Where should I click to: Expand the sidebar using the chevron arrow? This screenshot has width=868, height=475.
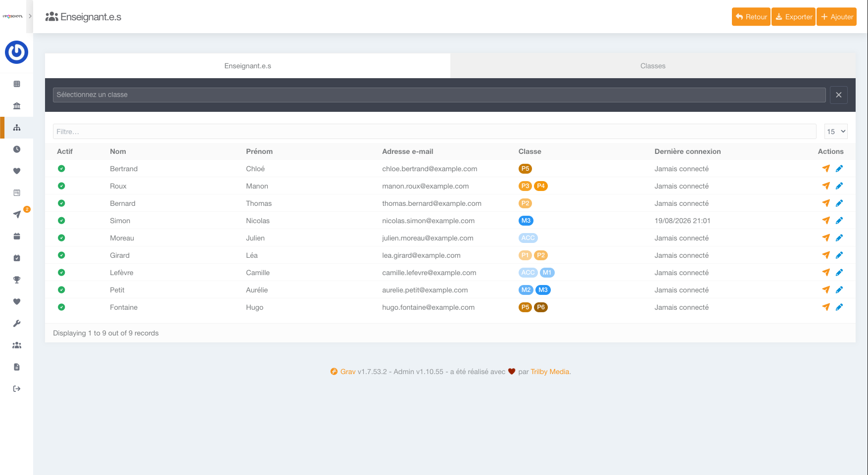coord(30,16)
